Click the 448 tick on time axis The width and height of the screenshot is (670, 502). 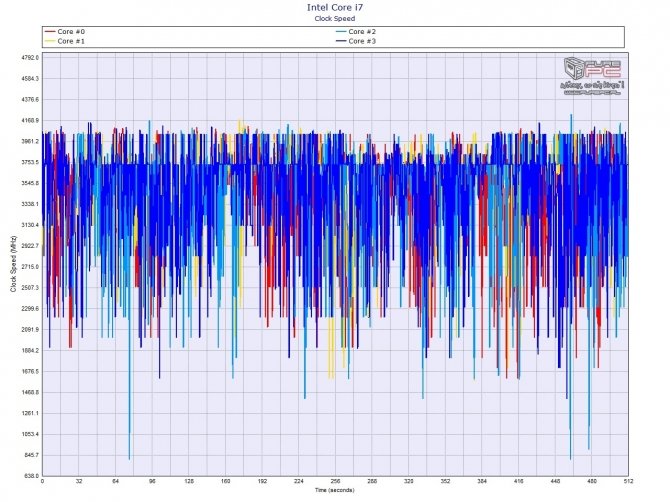pos(555,481)
